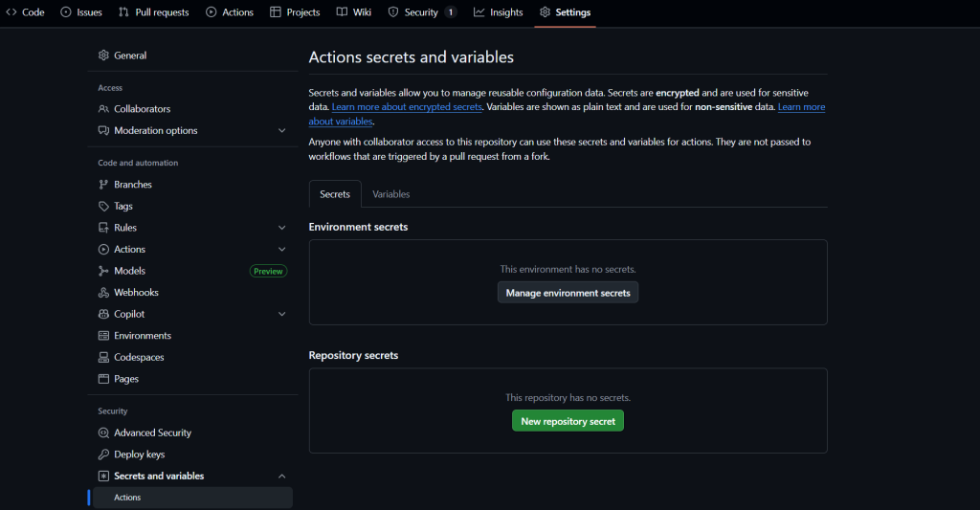Open the Pull requests tab
Screen dimensions: 980x510
(154, 12)
